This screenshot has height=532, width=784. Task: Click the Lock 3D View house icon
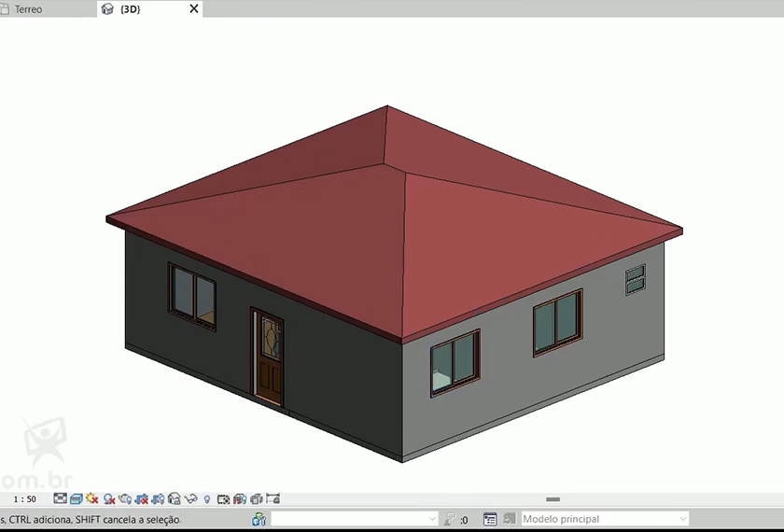pyautogui.click(x=175, y=499)
